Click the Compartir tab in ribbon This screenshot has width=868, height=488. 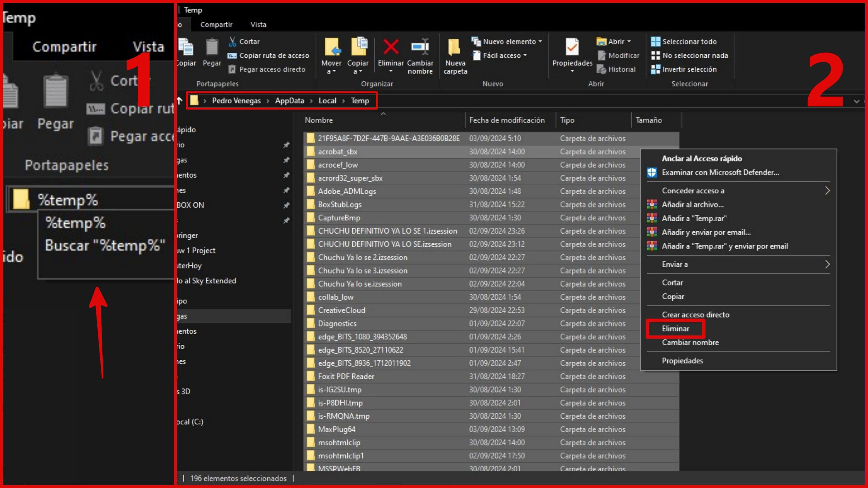pos(216,24)
